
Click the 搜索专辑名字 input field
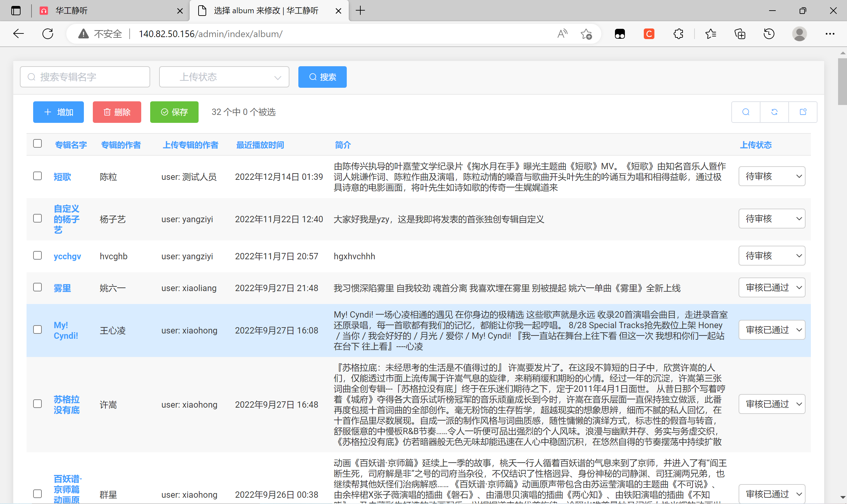tap(85, 77)
